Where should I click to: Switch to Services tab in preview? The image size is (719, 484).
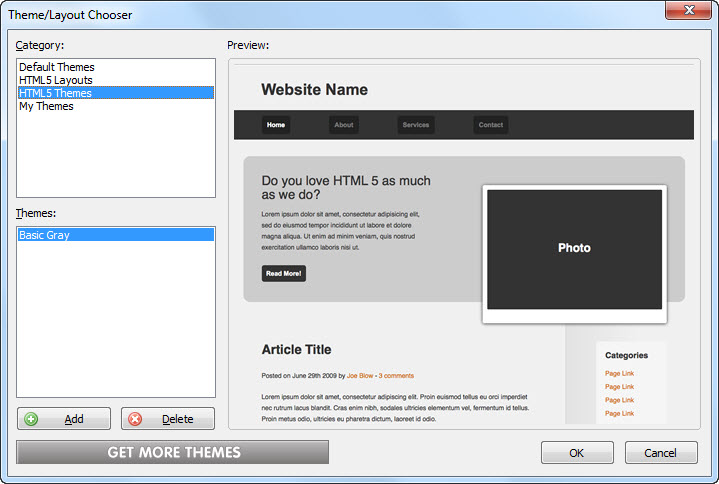(415, 125)
